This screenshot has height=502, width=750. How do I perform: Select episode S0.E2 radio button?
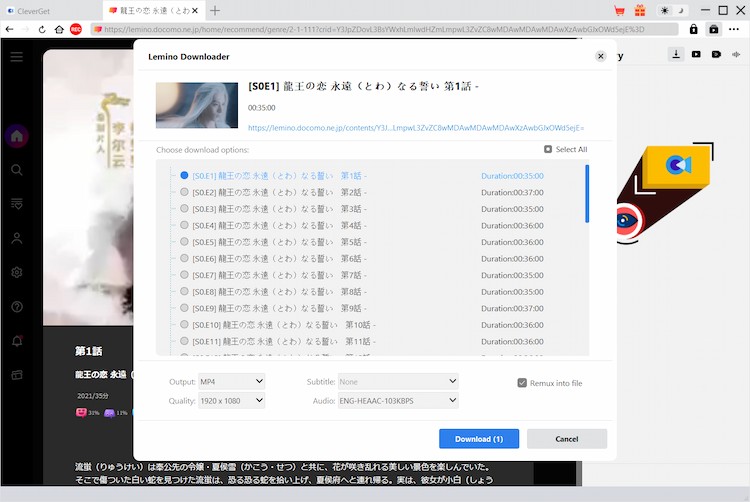(184, 192)
